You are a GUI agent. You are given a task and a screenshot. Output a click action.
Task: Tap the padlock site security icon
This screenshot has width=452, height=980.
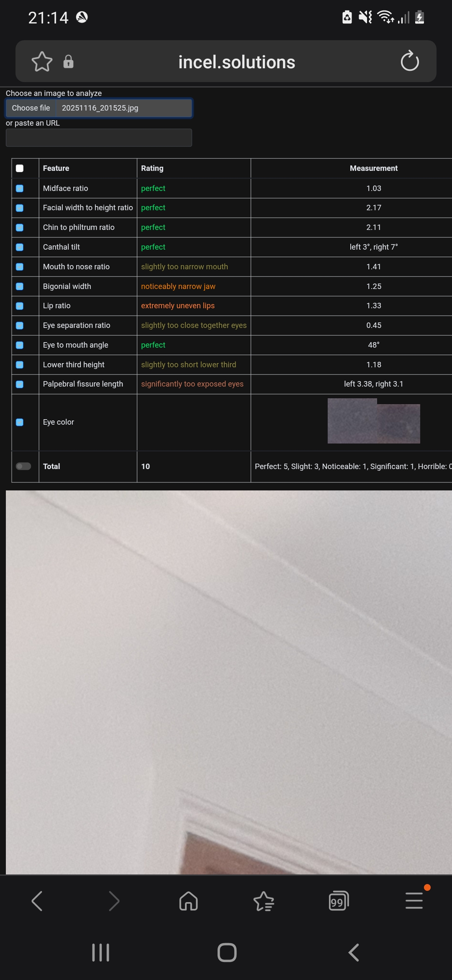68,62
